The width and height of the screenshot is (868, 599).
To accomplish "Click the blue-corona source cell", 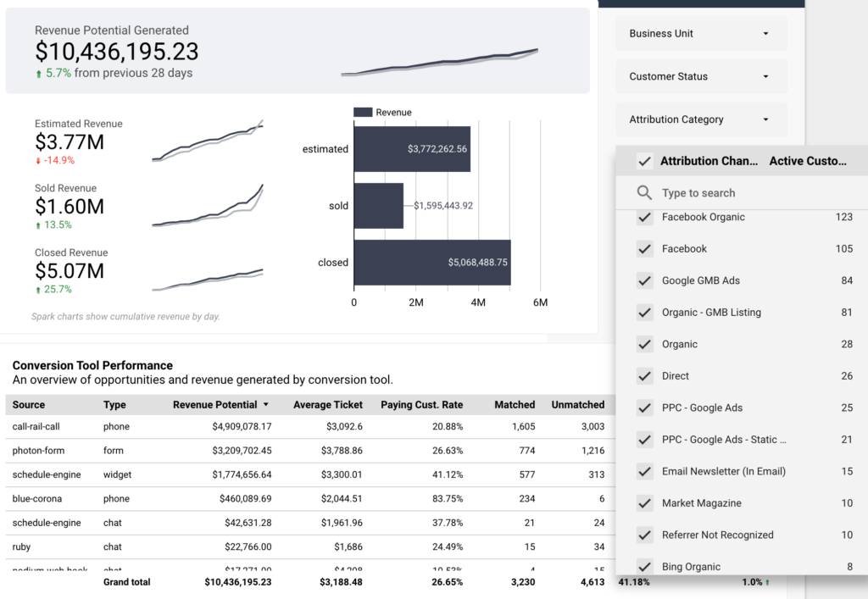I will pyautogui.click(x=37, y=499).
